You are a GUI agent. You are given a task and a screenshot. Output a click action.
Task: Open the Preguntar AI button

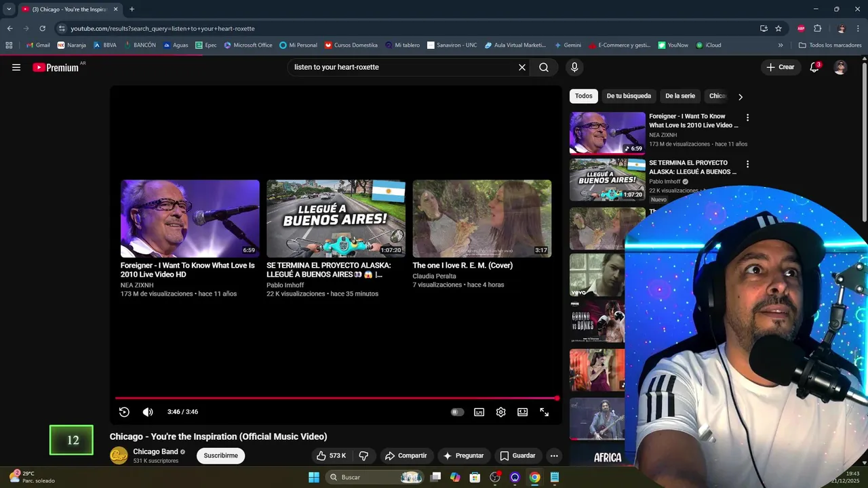point(463,455)
